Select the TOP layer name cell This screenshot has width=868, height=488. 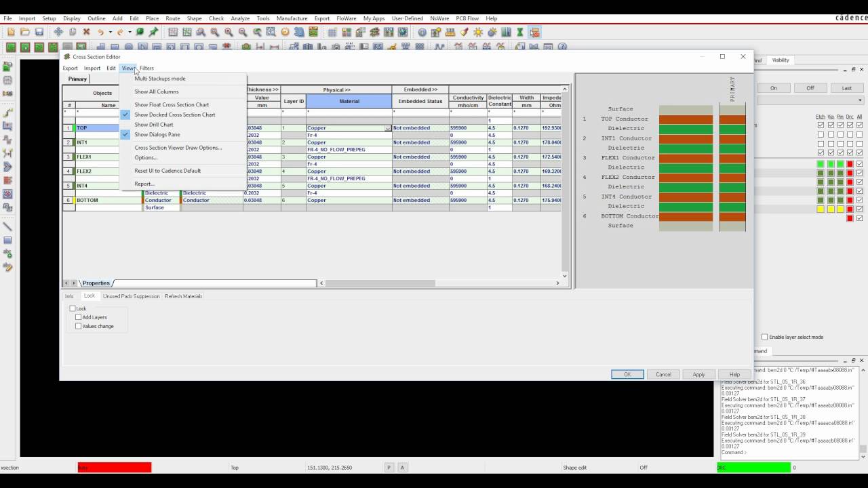click(108, 128)
